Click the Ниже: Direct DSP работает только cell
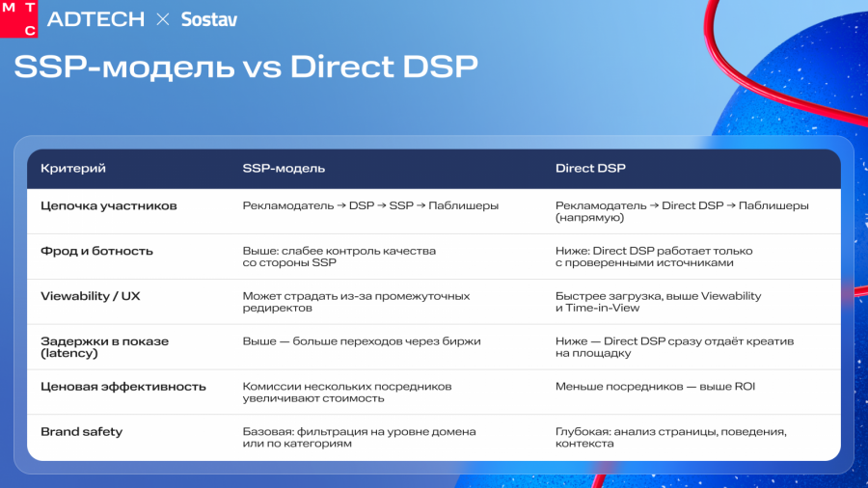 point(654,257)
